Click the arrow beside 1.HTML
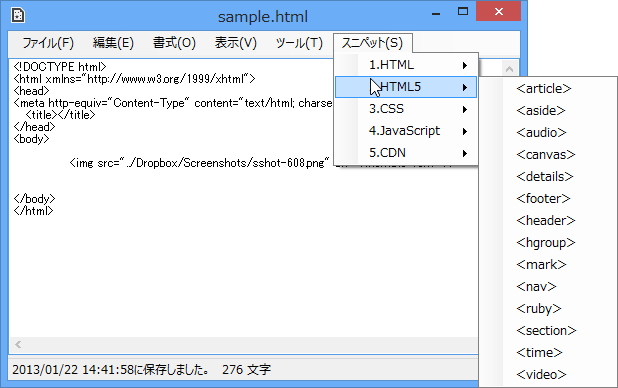This screenshot has height=388, width=618. (x=465, y=65)
